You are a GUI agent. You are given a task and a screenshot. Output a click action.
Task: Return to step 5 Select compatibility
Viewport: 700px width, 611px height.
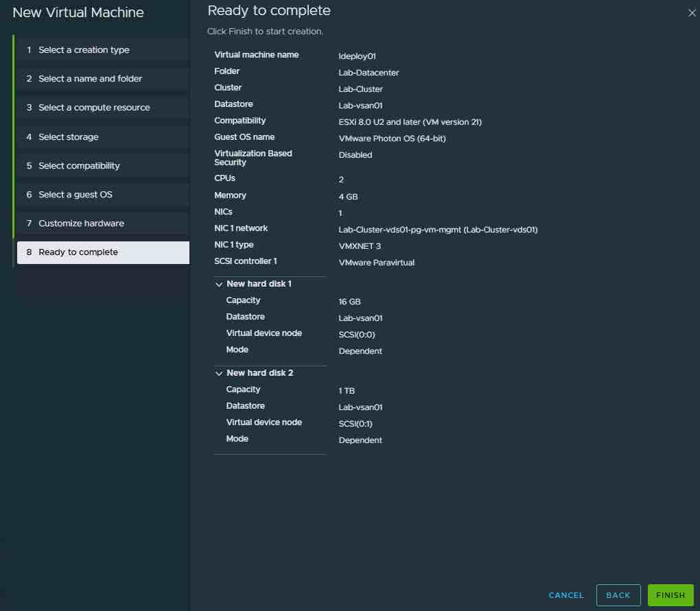(79, 166)
